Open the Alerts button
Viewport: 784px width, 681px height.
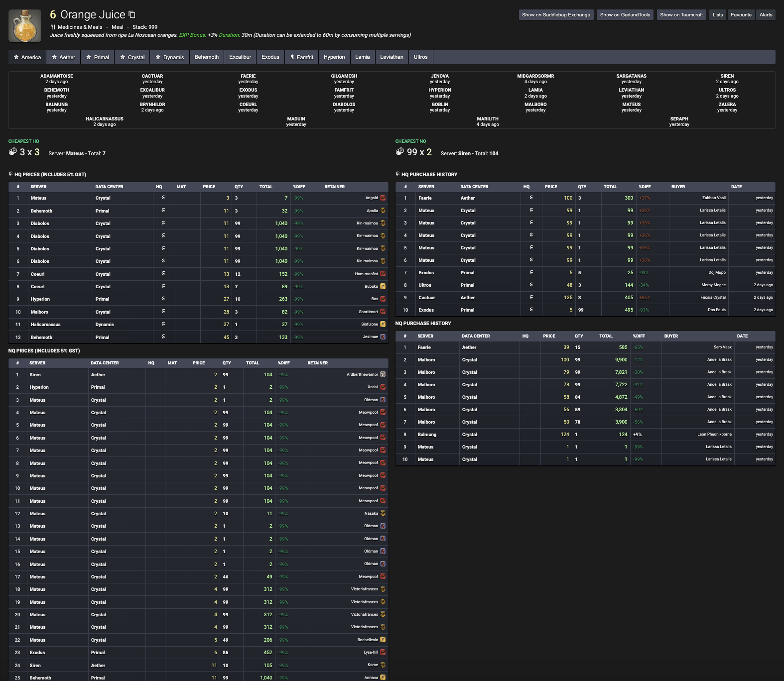point(766,15)
